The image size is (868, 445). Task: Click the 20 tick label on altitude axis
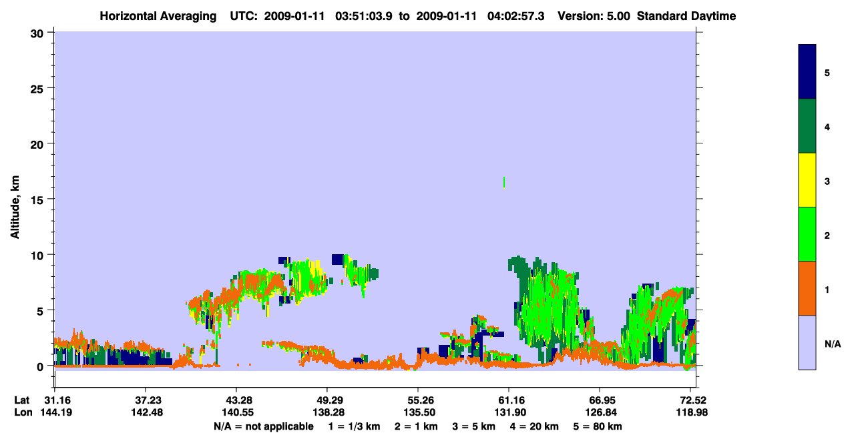tap(39, 143)
